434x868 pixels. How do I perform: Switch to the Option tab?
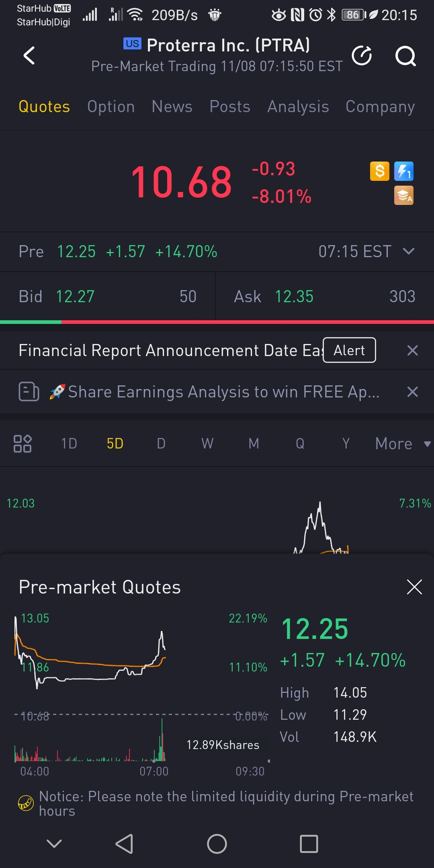point(111,106)
